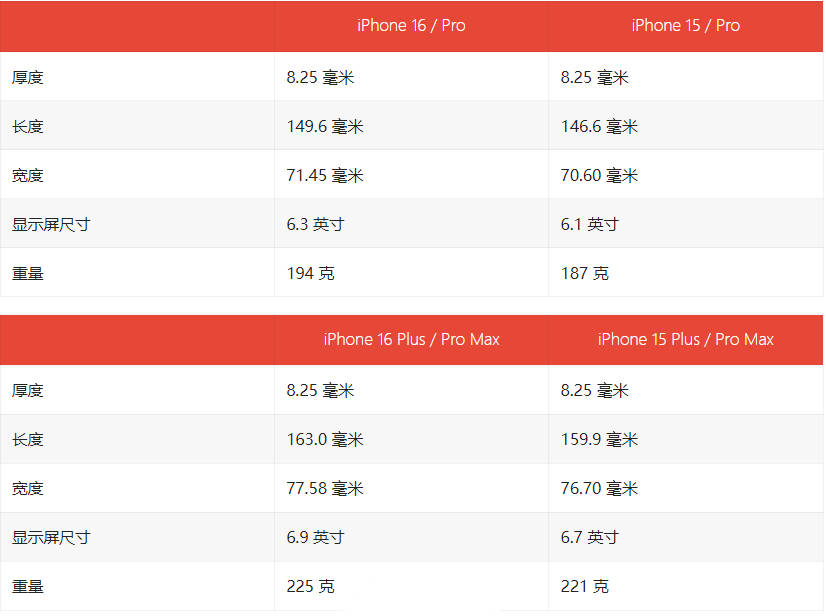Click the iPhone 15 Plus / Pro Max header
Viewport: 826px width, 616px height.
tap(685, 340)
